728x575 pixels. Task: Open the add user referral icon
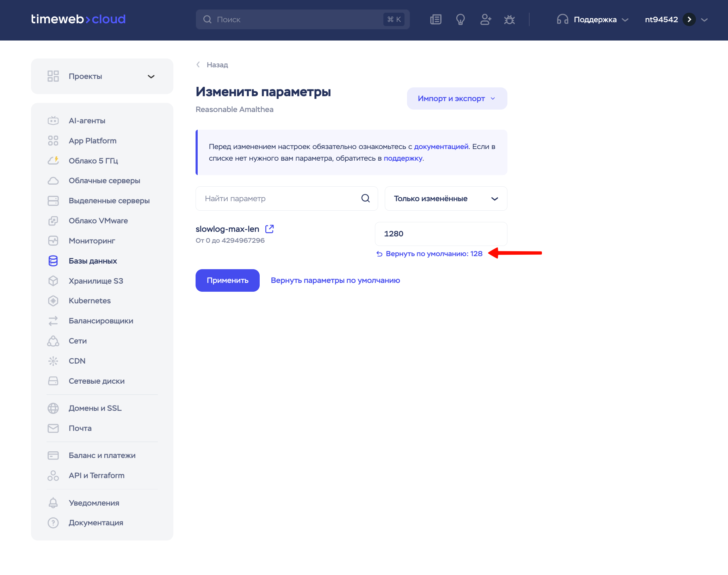tap(485, 19)
